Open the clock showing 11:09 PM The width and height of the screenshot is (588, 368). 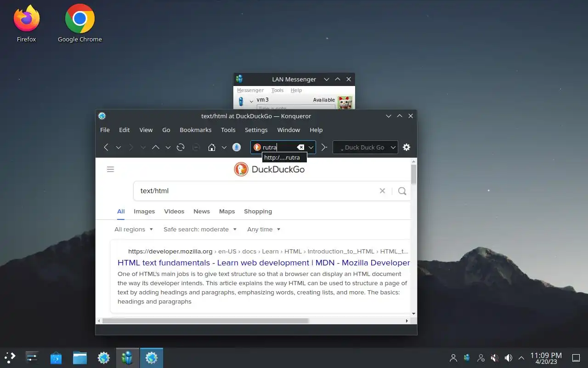(546, 358)
